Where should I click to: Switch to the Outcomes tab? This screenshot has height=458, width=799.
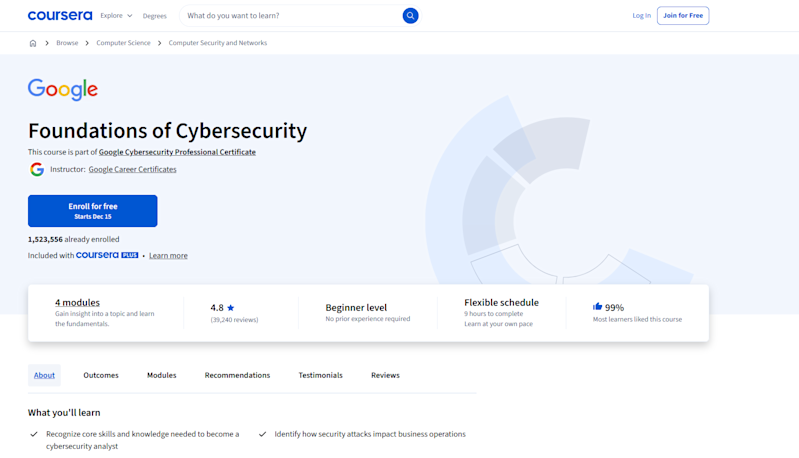point(101,375)
